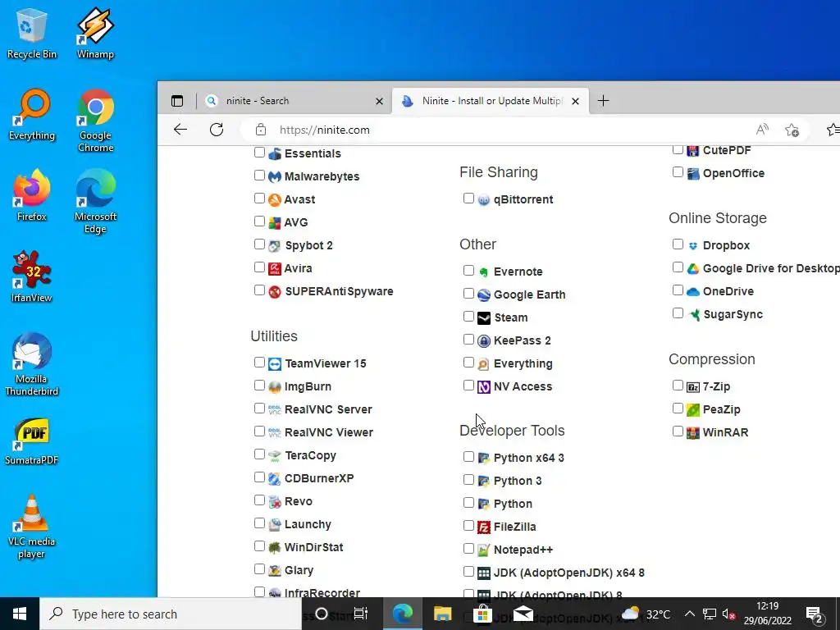
Task: Open the IrfanView desktop shortcut
Action: point(32,277)
